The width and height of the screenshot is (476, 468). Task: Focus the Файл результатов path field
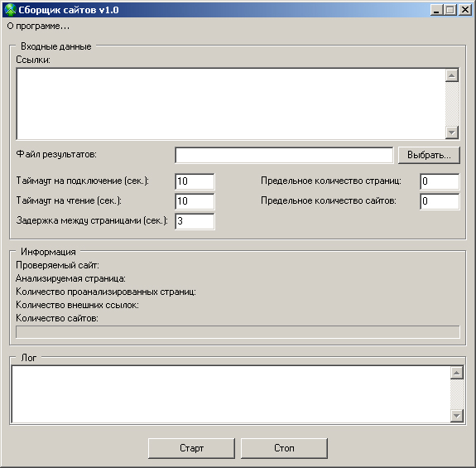(x=284, y=155)
